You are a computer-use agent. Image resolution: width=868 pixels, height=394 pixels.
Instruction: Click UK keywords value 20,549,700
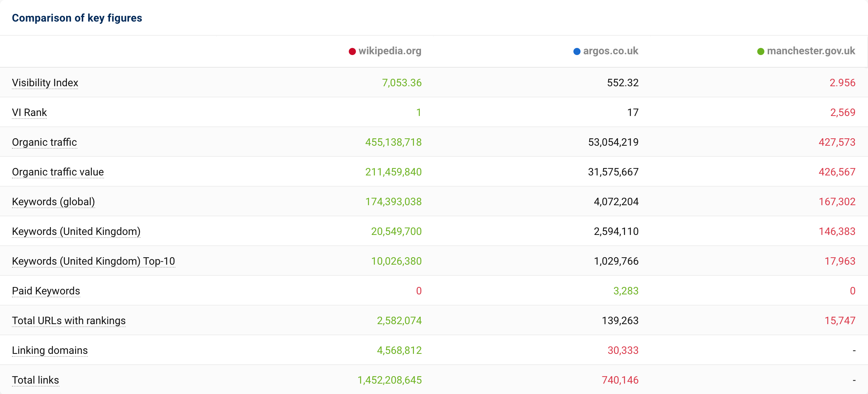[396, 231]
